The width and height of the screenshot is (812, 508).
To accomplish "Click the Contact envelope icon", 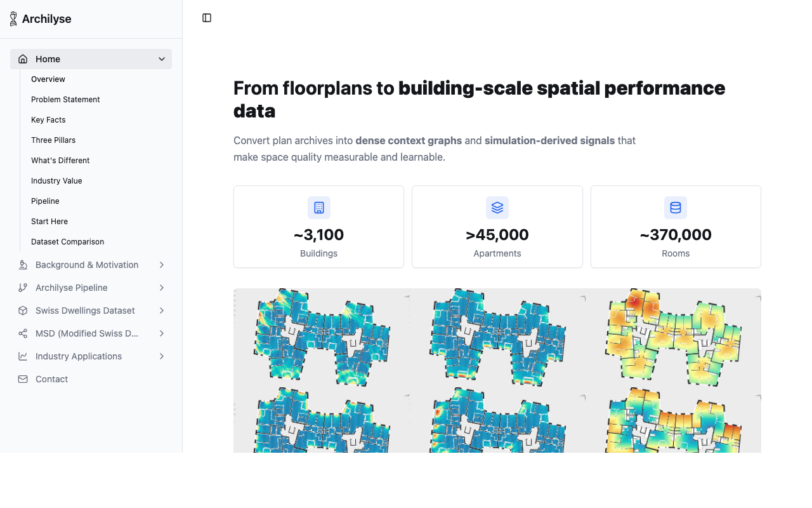I will tap(23, 379).
